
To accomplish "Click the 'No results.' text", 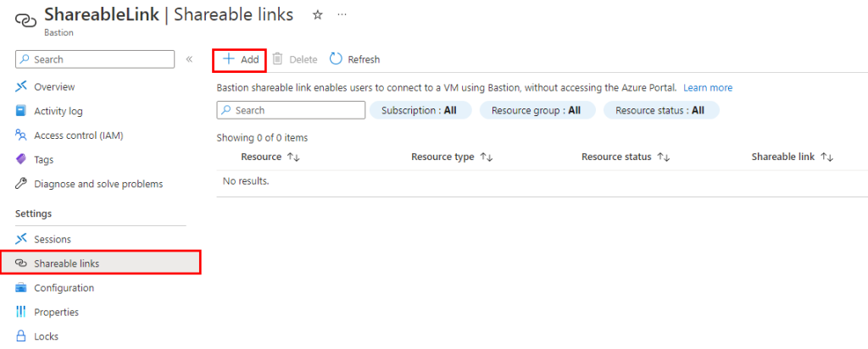I will 245,181.
